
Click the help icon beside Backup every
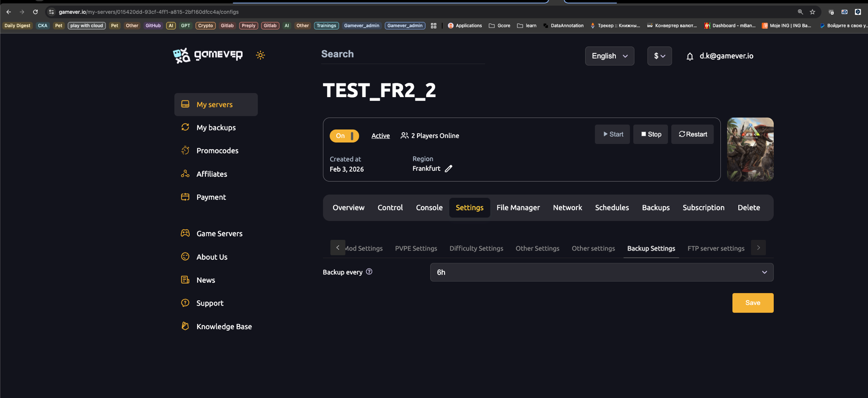[369, 272]
